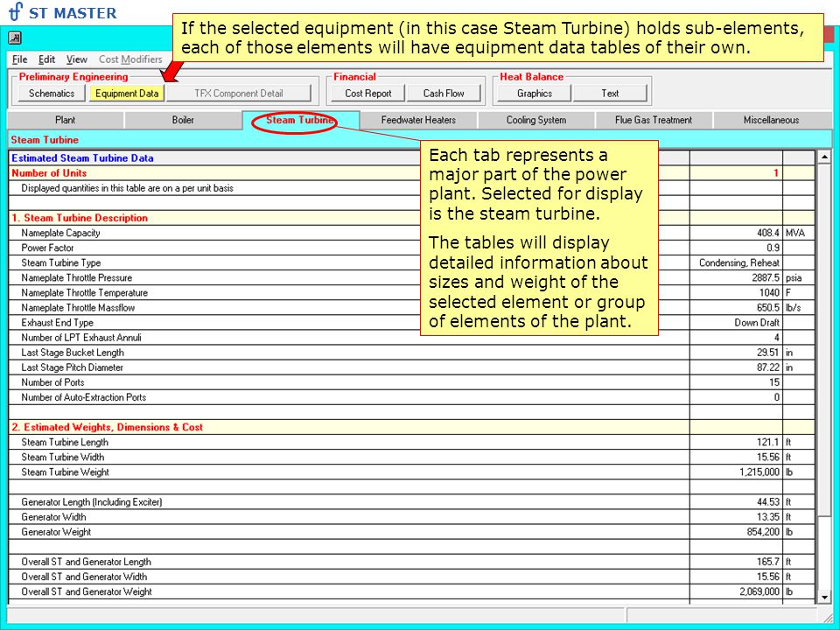Click the 2887.5 psia value
The image size is (840, 630).
click(x=766, y=278)
